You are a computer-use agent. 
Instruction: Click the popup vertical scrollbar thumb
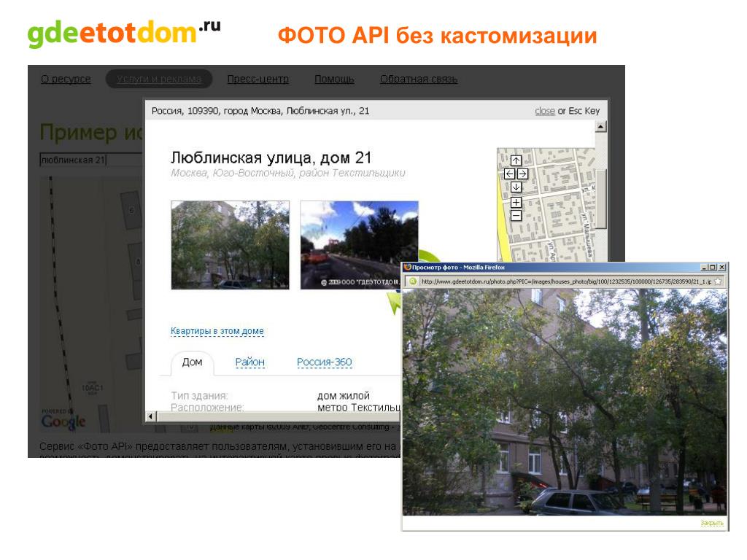[x=601, y=199]
